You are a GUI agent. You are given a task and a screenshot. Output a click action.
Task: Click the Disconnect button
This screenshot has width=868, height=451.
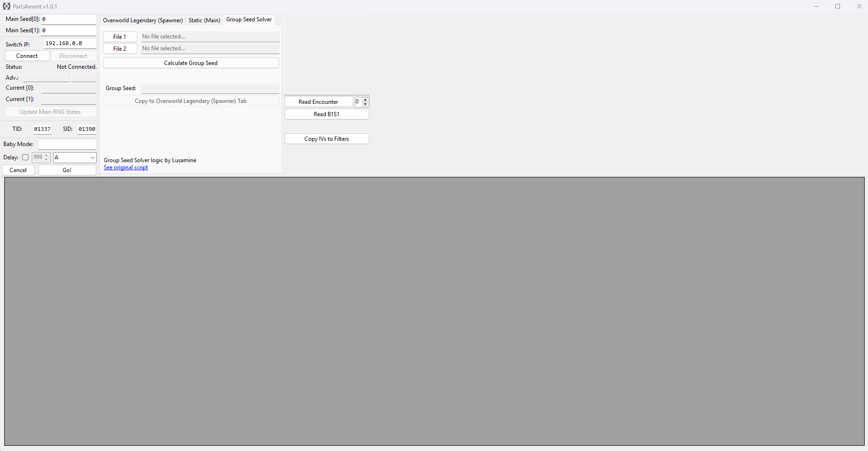[x=73, y=56]
